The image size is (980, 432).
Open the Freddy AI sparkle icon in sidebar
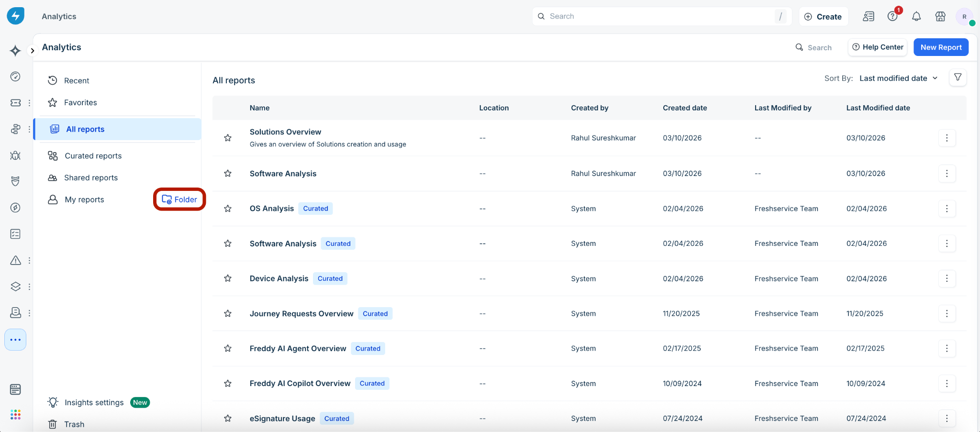(x=15, y=51)
